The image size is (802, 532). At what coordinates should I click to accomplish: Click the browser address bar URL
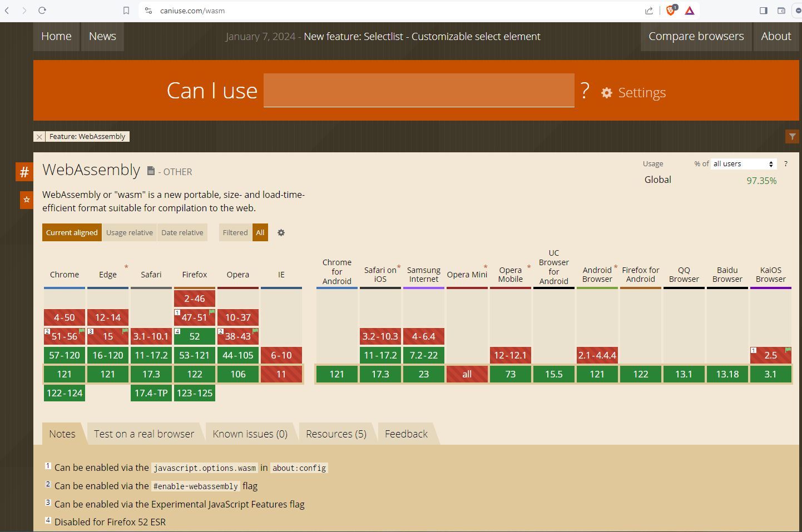pos(192,11)
